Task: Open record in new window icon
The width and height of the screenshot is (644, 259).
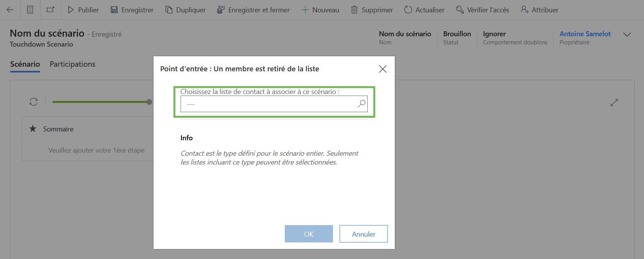Action: (x=51, y=10)
